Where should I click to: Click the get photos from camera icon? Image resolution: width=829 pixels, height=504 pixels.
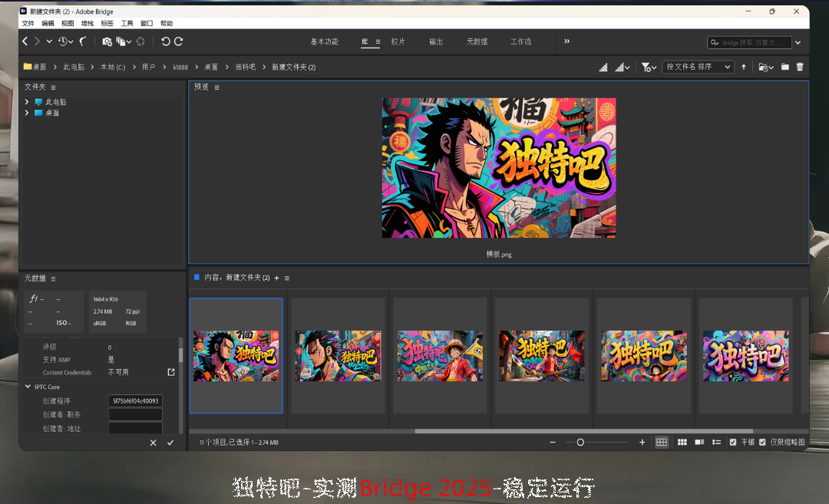107,41
